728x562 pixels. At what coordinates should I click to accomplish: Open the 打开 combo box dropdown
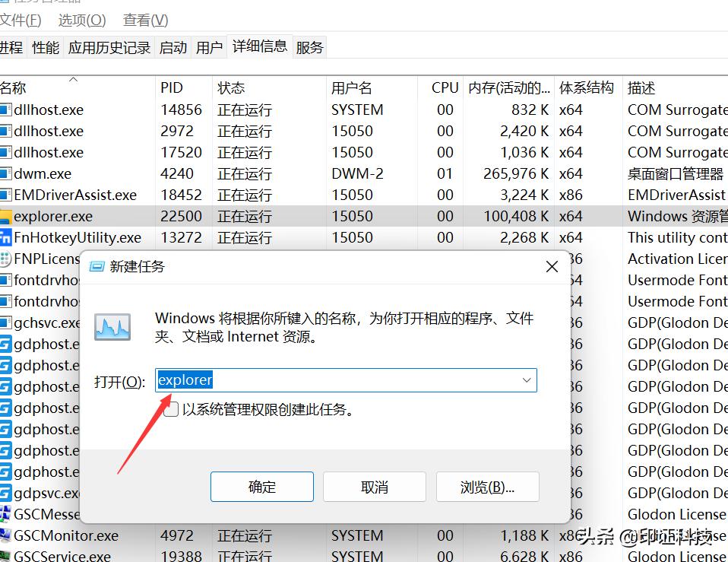click(x=527, y=380)
